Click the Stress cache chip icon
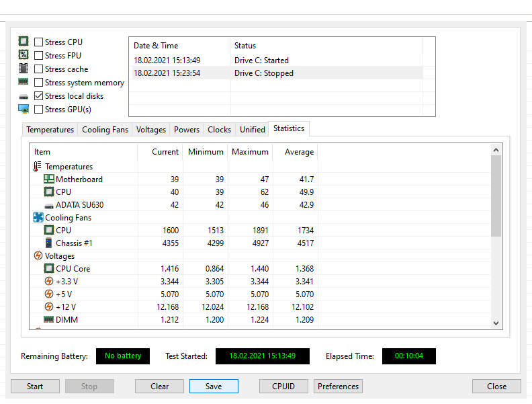The image size is (532, 404). 24,69
